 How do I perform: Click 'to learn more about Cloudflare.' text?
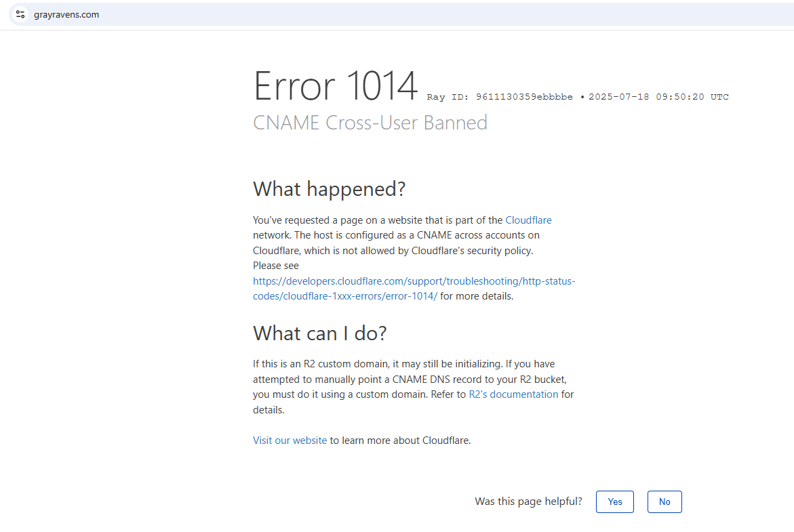click(400, 441)
